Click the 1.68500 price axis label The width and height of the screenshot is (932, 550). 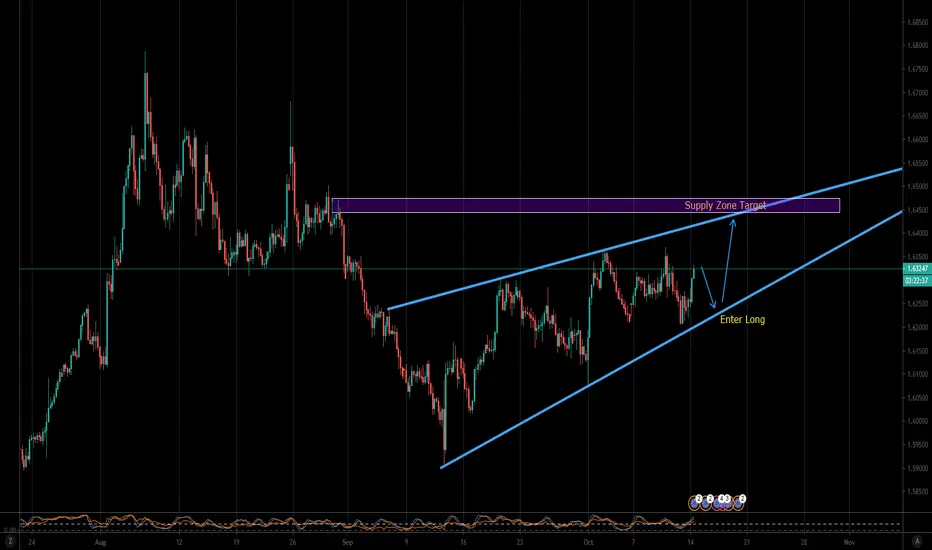(x=918, y=22)
